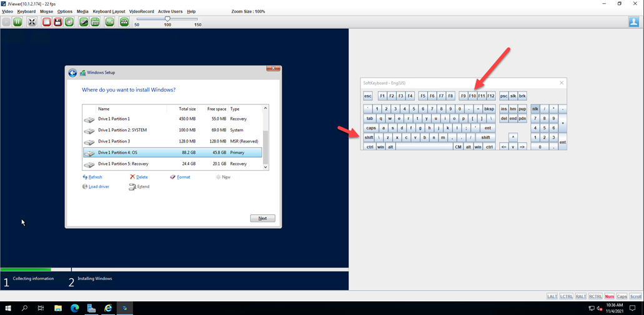Click the partition list scroll up arrow

pyautogui.click(x=265, y=108)
